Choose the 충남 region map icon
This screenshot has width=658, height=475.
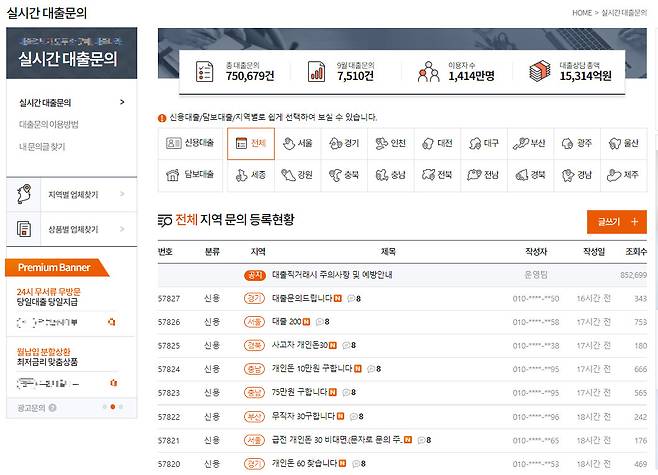click(382, 175)
